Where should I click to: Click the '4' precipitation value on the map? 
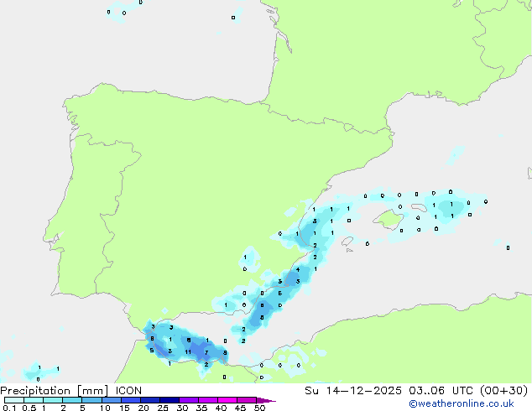(x=298, y=269)
